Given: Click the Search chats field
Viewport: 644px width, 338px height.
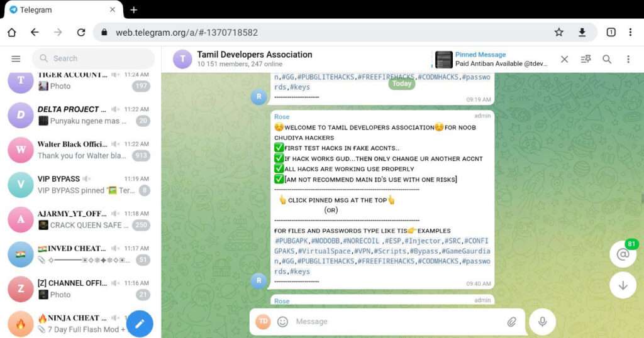Looking at the screenshot, I should click(x=94, y=58).
